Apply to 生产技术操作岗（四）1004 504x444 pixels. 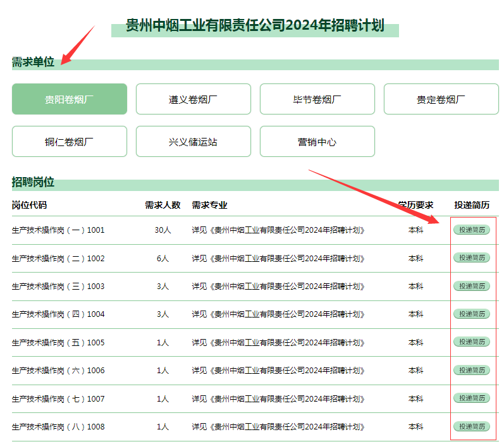click(x=472, y=314)
